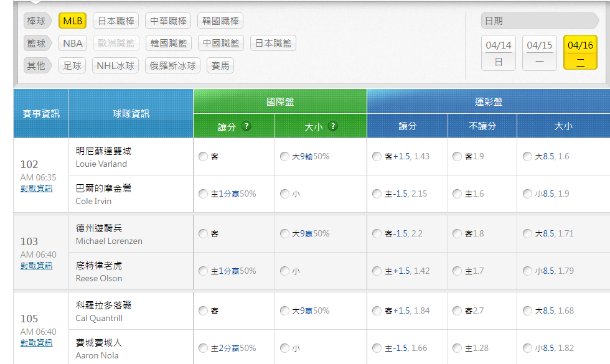Choose 客+1.5, 1.43 radio option
Image resolution: width=610 pixels, height=364 pixels.
pyautogui.click(x=377, y=156)
